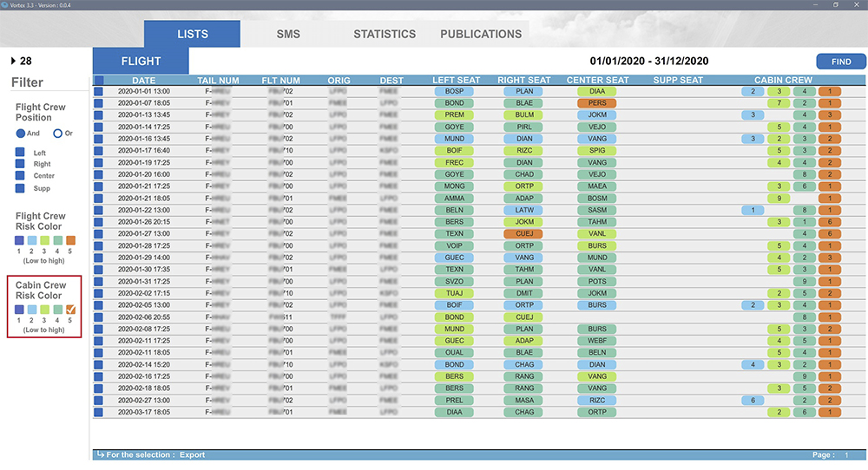Click the Export arrow icon in footer

pyautogui.click(x=101, y=454)
